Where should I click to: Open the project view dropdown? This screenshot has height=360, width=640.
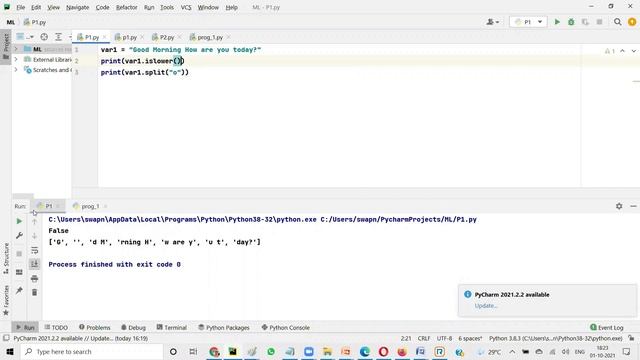point(24,37)
